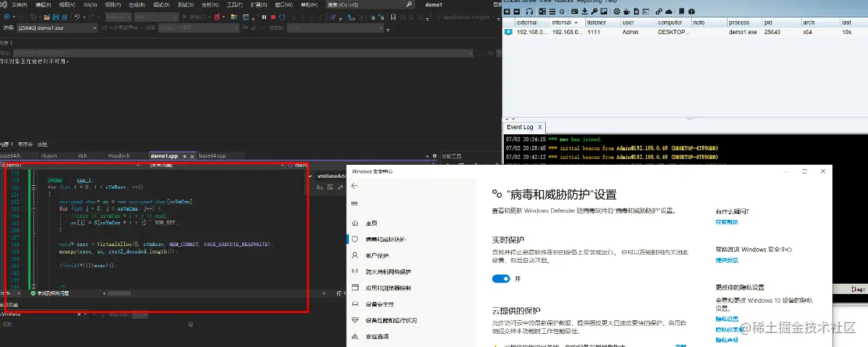This screenshot has height=347, width=868.
Task: Click the key credentials icon in Cobalt Strike
Action: pos(595,11)
